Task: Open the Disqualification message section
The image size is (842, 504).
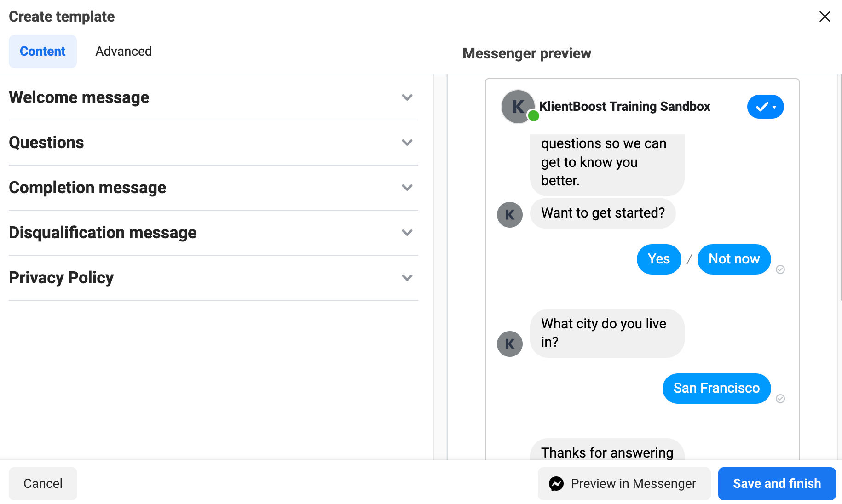Action: [407, 233]
